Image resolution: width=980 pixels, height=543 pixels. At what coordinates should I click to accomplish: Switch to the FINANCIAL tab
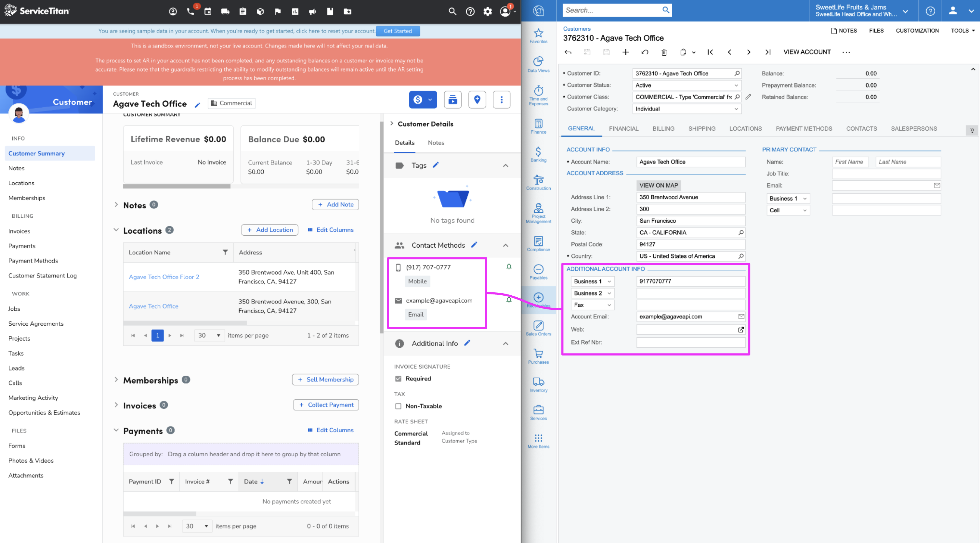click(x=624, y=129)
